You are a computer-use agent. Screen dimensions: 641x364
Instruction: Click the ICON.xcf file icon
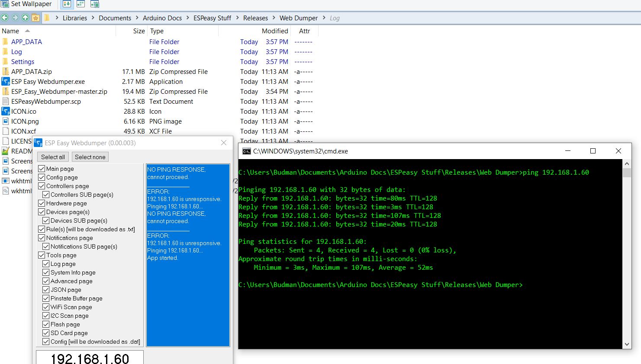(5, 131)
